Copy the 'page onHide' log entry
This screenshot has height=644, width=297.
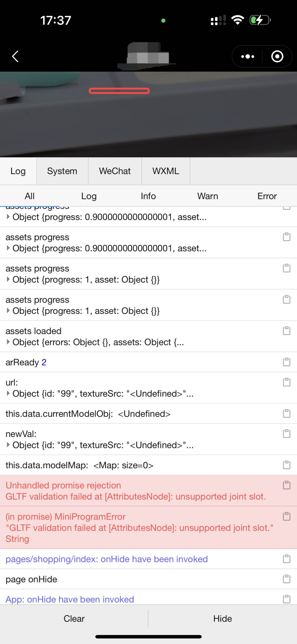(x=287, y=579)
